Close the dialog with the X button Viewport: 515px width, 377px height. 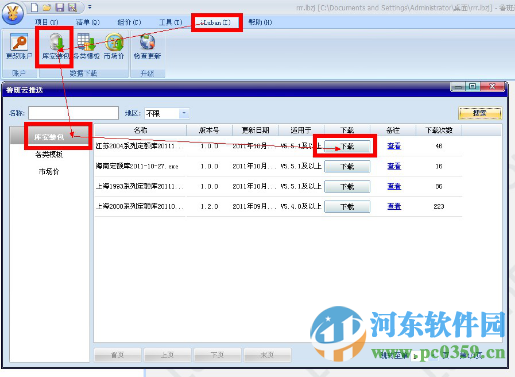492,87
